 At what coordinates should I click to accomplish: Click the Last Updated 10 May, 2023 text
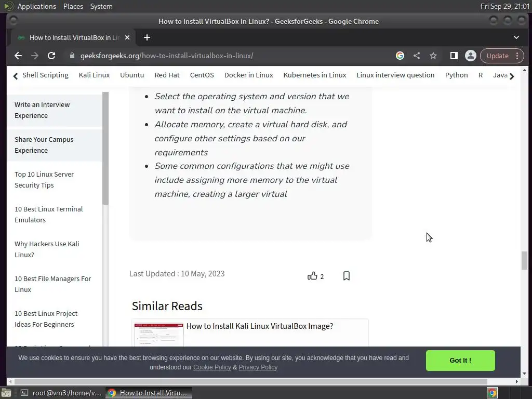tap(177, 273)
